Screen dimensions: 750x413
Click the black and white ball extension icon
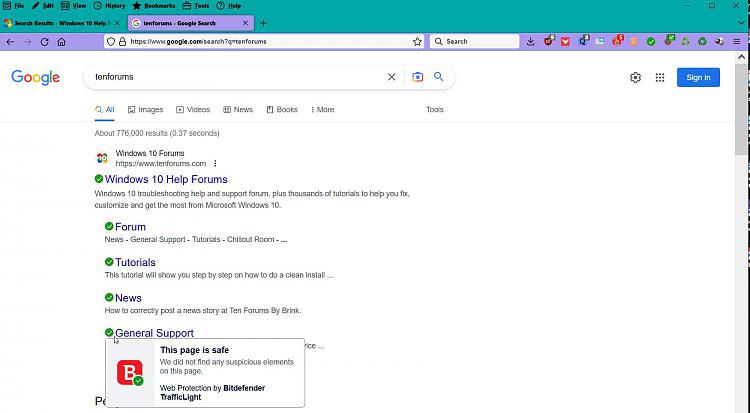[x=719, y=42]
